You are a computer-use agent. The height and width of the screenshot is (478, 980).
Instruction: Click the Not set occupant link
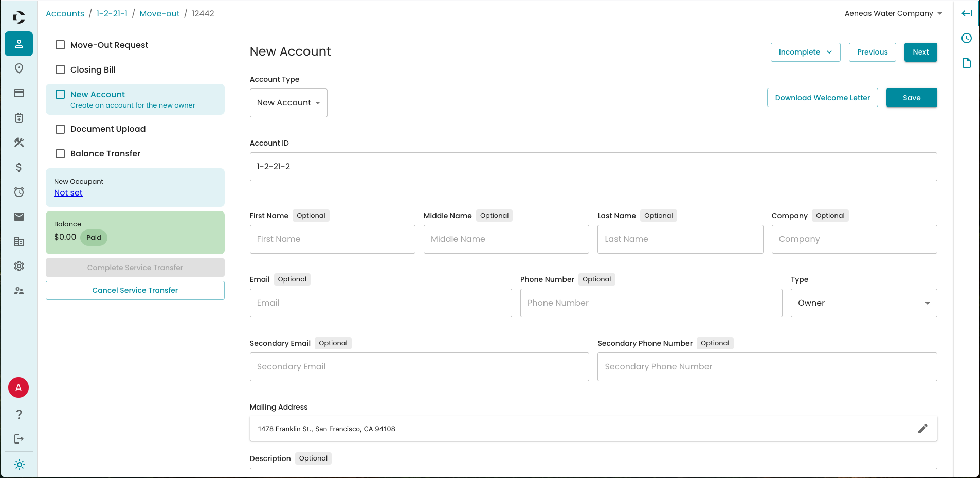(x=68, y=193)
